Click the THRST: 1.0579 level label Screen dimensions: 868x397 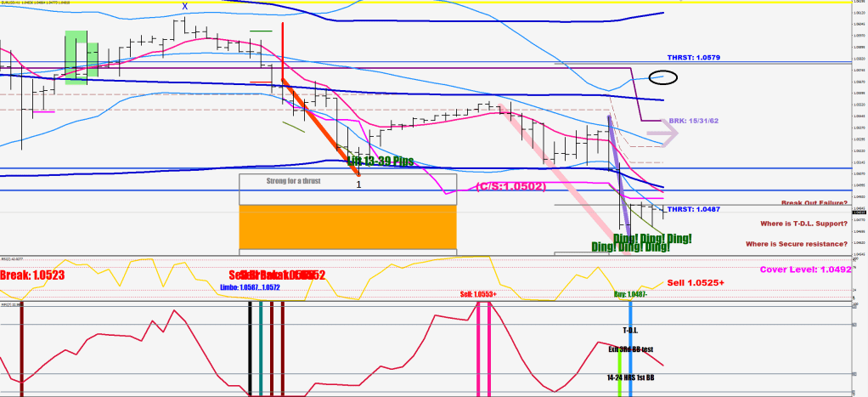point(694,58)
